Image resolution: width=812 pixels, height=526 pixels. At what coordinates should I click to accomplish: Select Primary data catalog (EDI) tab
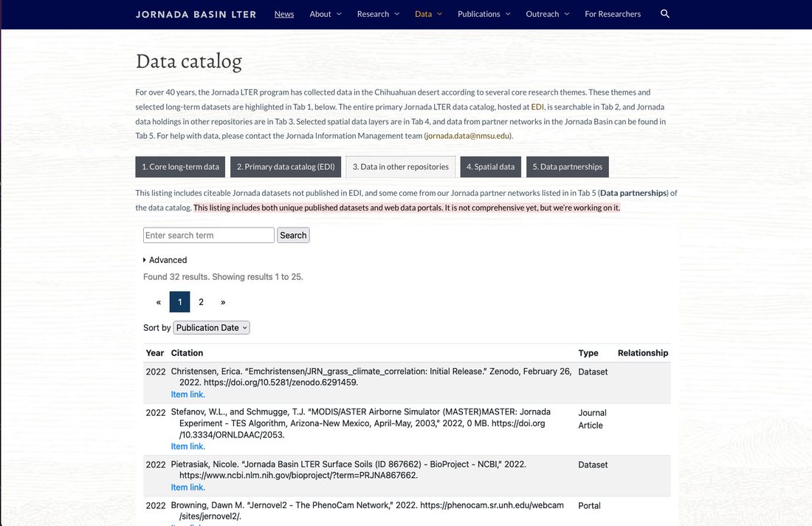[286, 167]
